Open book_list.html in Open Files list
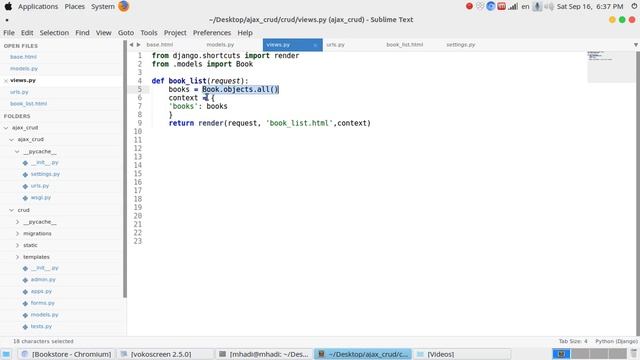 (29, 104)
